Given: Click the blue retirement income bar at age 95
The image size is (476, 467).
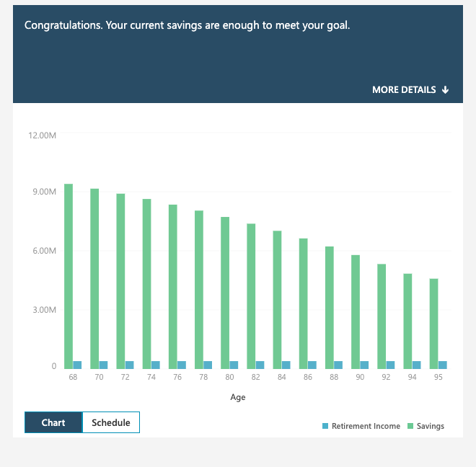Looking at the screenshot, I should pyautogui.click(x=442, y=365).
